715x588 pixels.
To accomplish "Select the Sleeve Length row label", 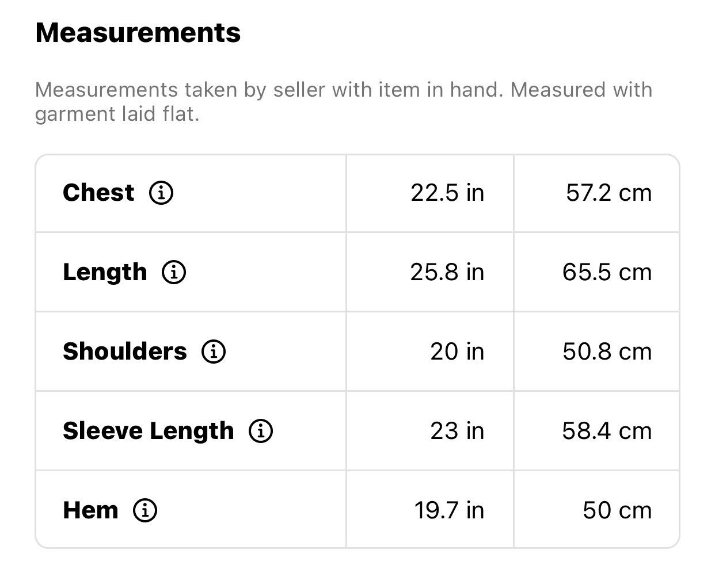I will 149,432.
